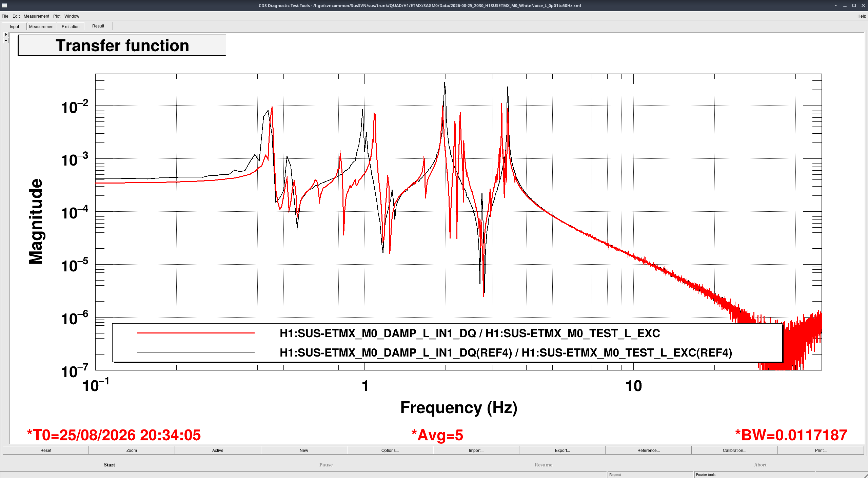Switch to the Excitation tab

point(71,26)
